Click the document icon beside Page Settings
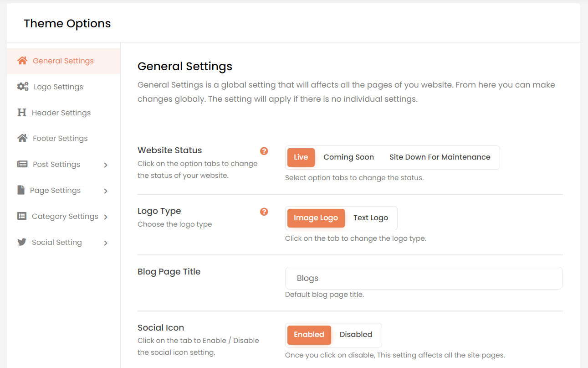The height and width of the screenshot is (368, 588). pos(21,190)
